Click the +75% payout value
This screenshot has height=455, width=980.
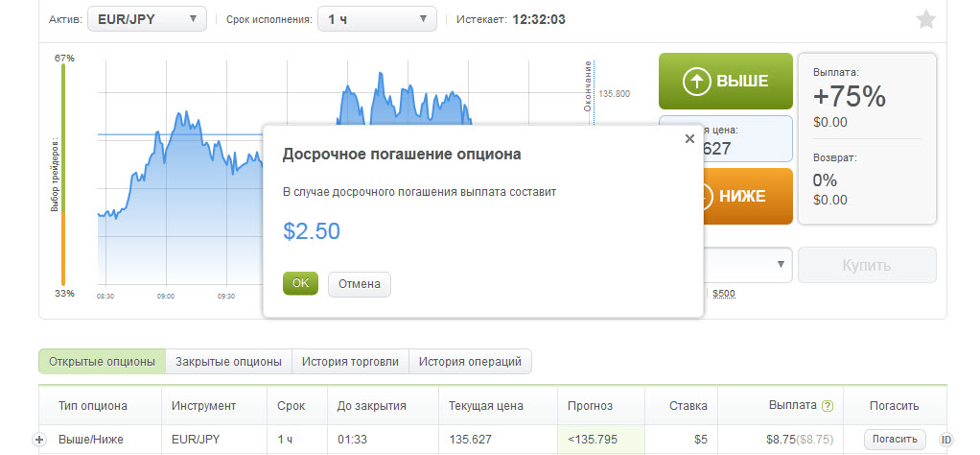click(850, 96)
